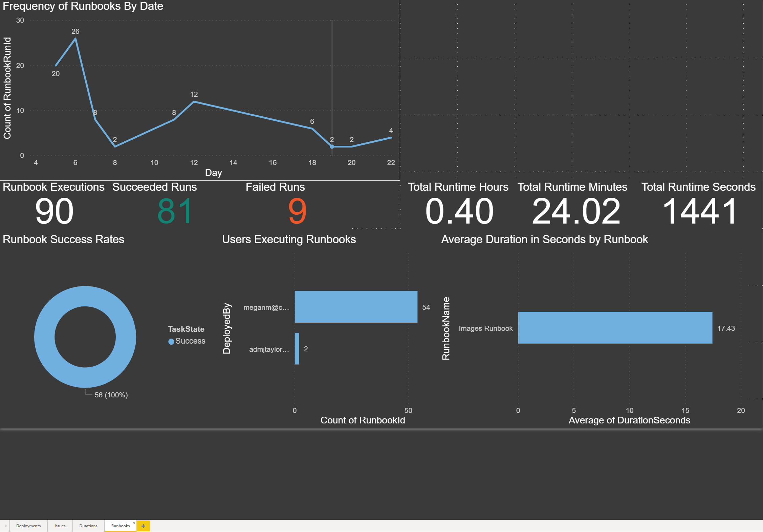Click the blue legend dot next to Success

[171, 341]
